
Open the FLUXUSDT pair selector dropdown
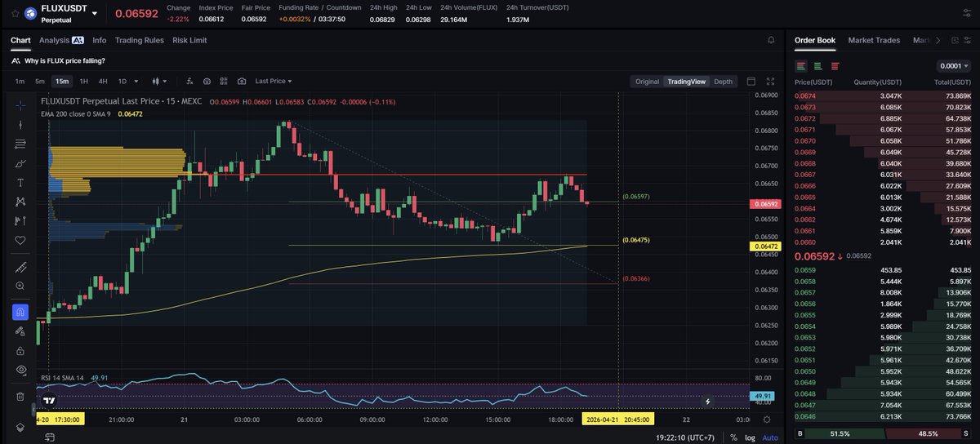pos(95,14)
